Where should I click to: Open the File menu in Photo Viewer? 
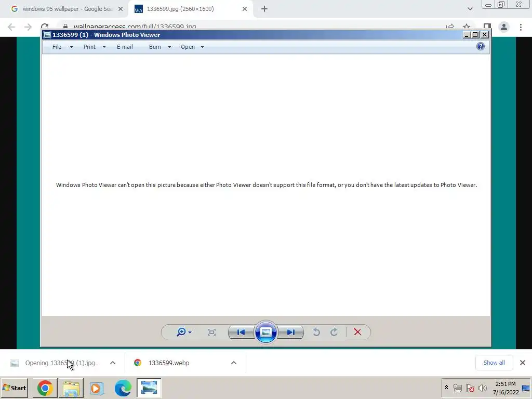[x=57, y=47]
